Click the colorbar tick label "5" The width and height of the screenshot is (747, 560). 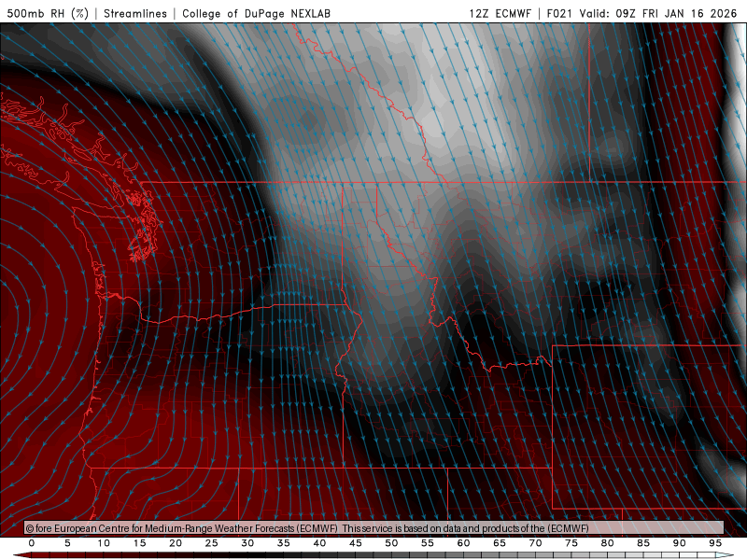coord(67,543)
